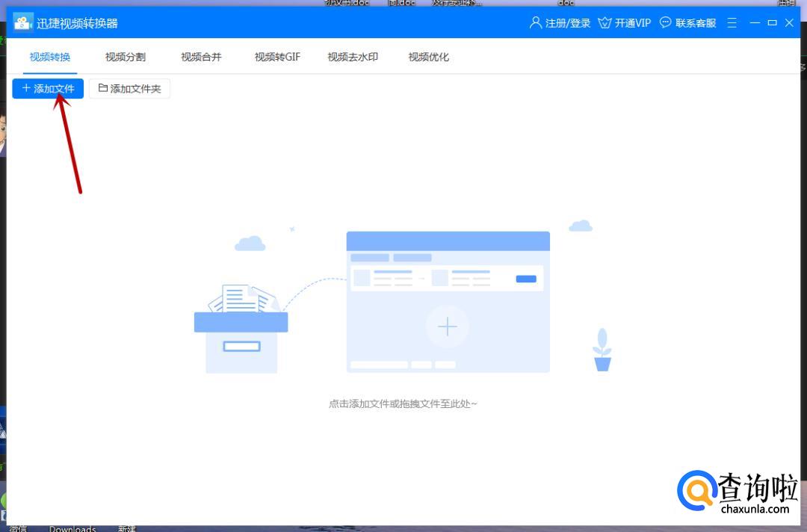This screenshot has height=532, width=807.
Task: Click the 开通VIP crown icon
Action: (605, 23)
